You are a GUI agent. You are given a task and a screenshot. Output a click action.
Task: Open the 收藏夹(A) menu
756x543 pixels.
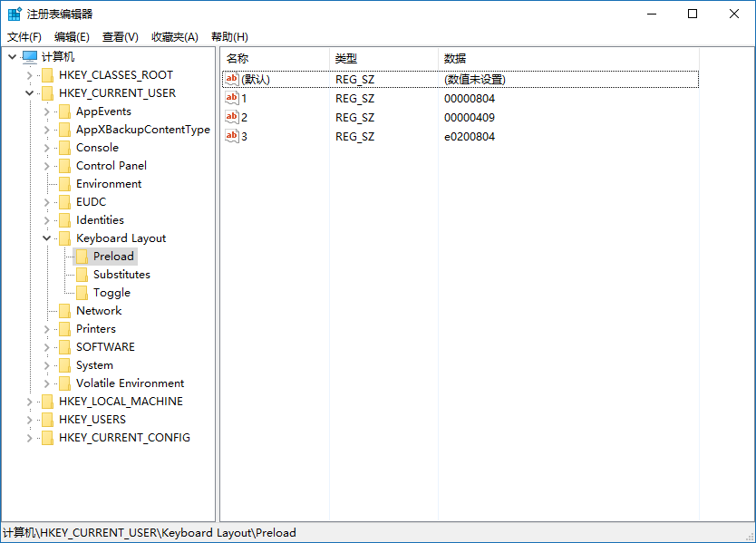pyautogui.click(x=175, y=37)
